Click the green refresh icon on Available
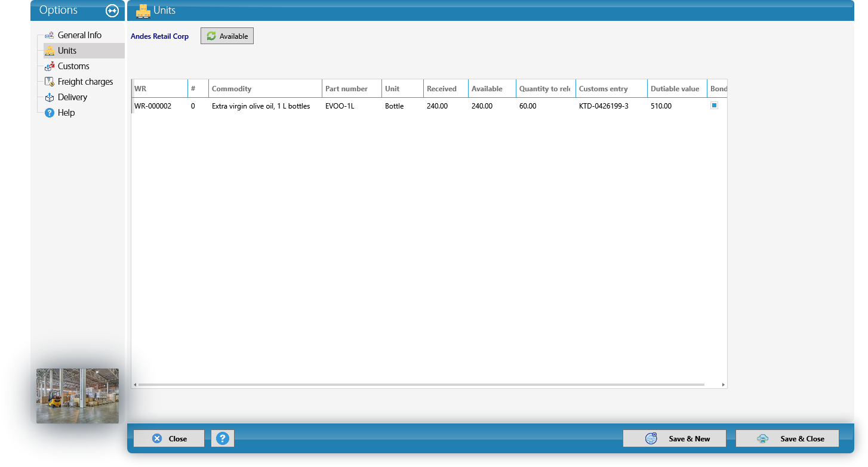The width and height of the screenshot is (868, 467). [x=211, y=36]
